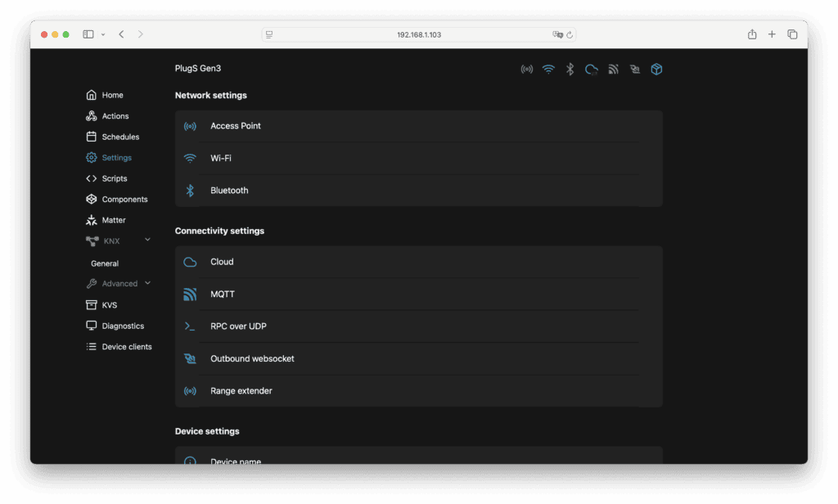Open the sidebar layout dropdown arrow
The width and height of the screenshot is (838, 504).
click(103, 34)
